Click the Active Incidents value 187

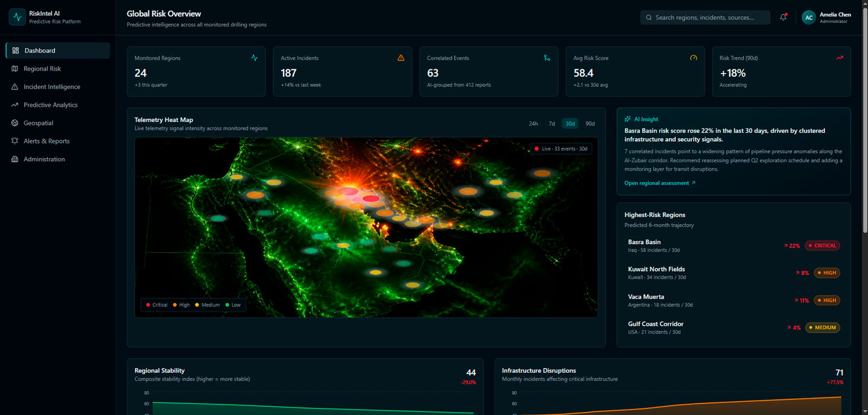(289, 73)
